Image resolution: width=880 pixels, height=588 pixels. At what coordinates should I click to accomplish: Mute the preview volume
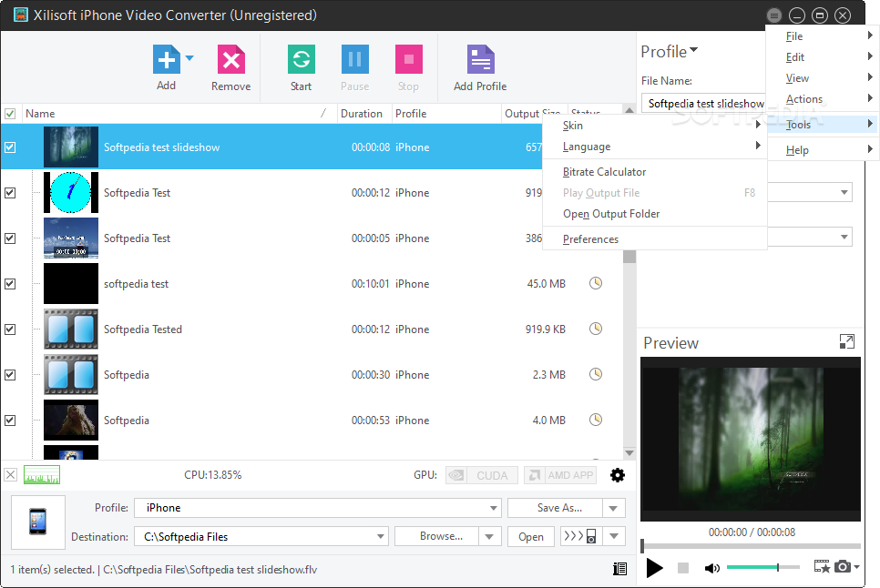click(711, 568)
